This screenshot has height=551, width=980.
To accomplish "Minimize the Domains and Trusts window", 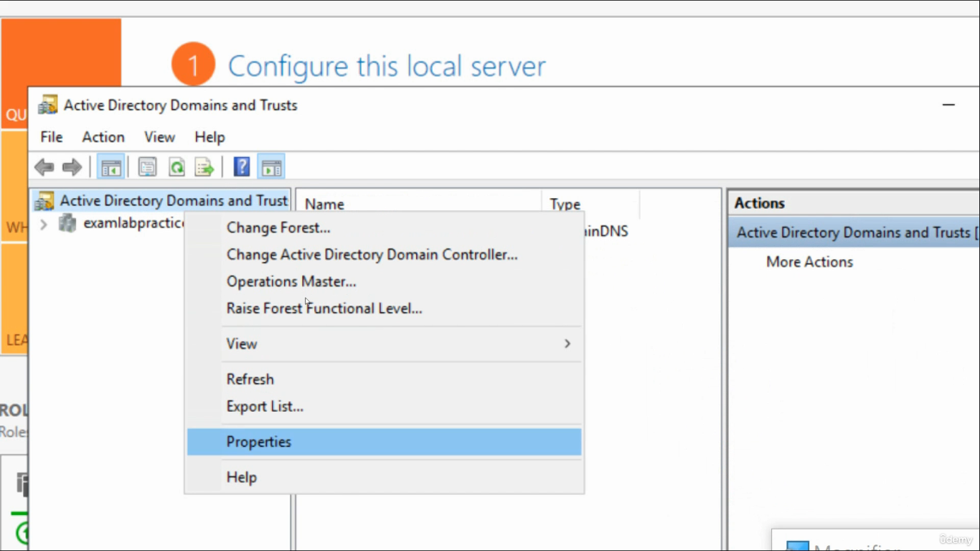I will [x=948, y=105].
